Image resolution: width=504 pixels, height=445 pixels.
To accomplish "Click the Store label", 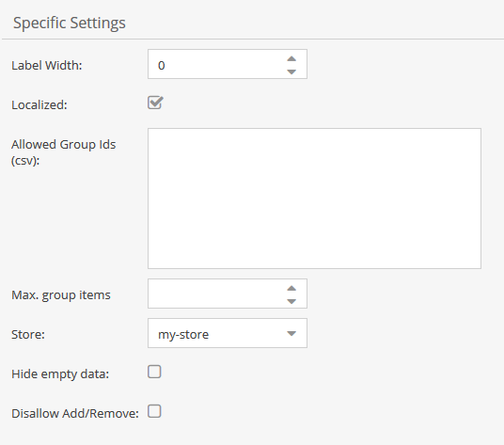I will [28, 334].
